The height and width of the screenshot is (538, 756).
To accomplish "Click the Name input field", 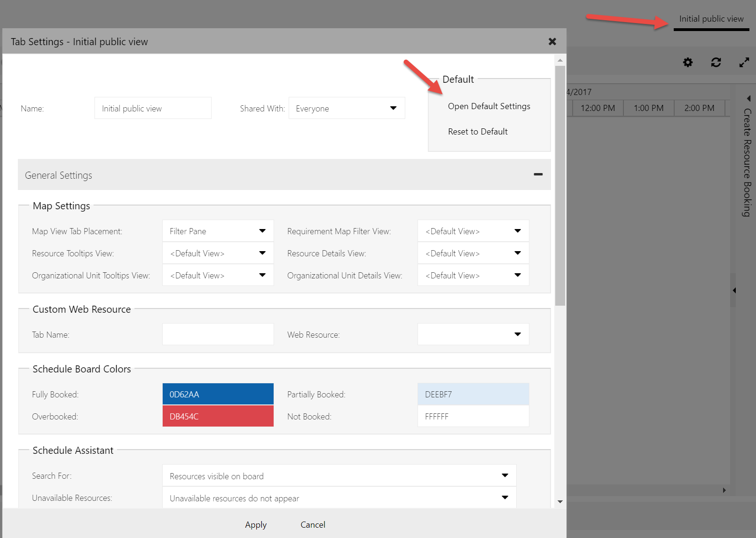I will point(153,108).
